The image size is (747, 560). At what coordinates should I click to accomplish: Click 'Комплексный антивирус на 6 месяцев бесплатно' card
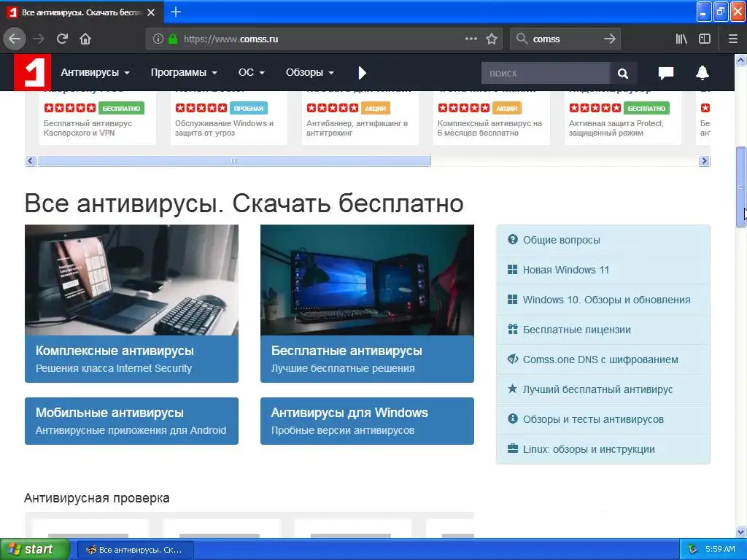coord(492,118)
